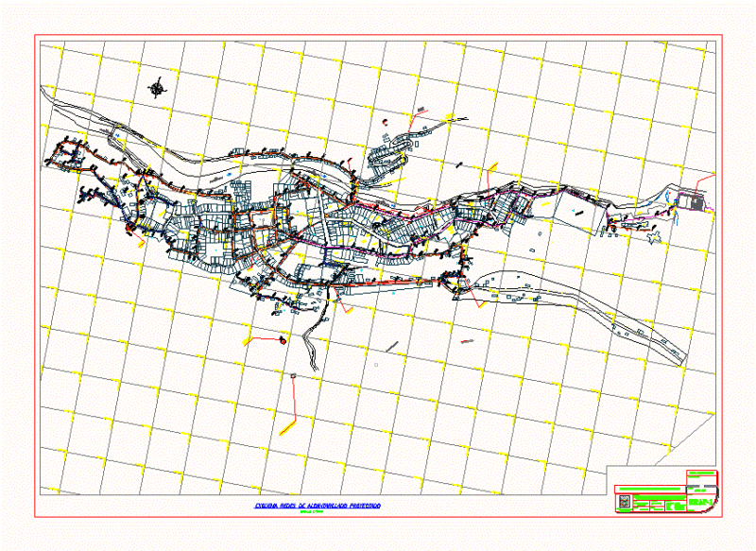Click the sheet code in title block
The width and height of the screenshot is (756, 551).
tap(701, 502)
